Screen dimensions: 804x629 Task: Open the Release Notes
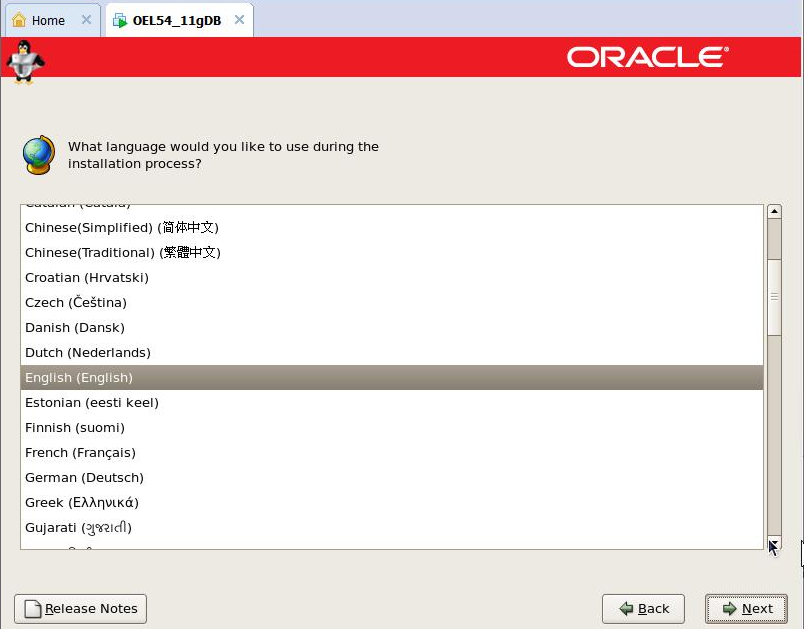coord(81,608)
